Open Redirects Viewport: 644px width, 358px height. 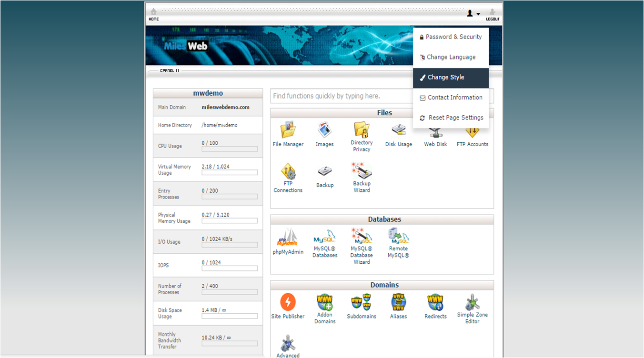pos(435,302)
